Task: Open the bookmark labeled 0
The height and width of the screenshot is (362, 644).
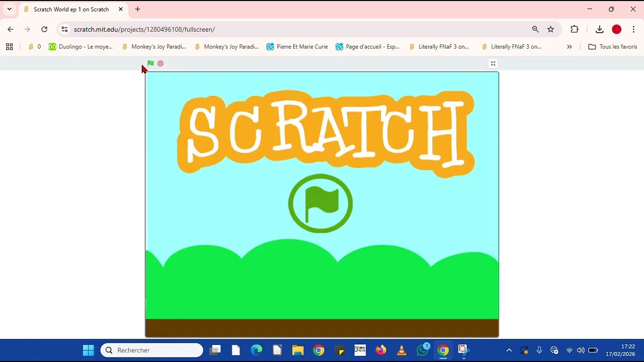Action: tap(35, 47)
